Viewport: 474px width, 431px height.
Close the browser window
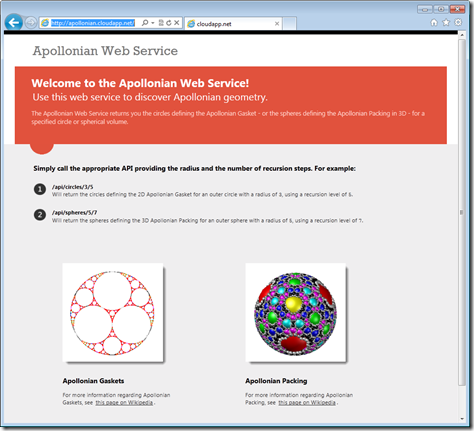457,9
